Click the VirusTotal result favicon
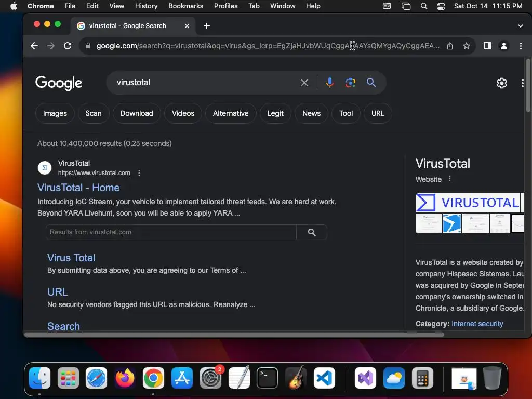 (45, 168)
